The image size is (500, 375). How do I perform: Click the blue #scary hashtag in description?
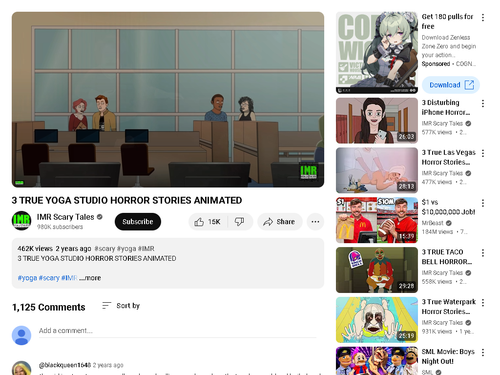click(49, 278)
